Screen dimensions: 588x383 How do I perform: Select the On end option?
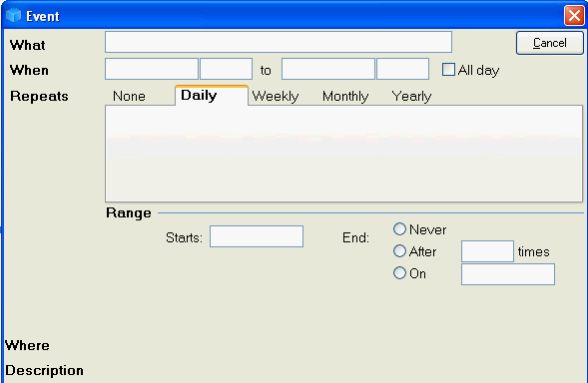399,273
